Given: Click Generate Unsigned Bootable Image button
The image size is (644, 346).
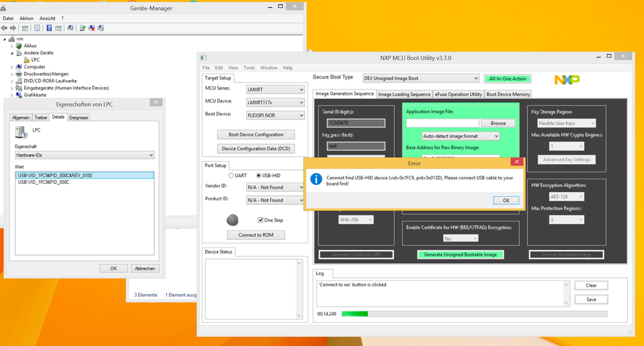Looking at the screenshot, I should coord(460,255).
